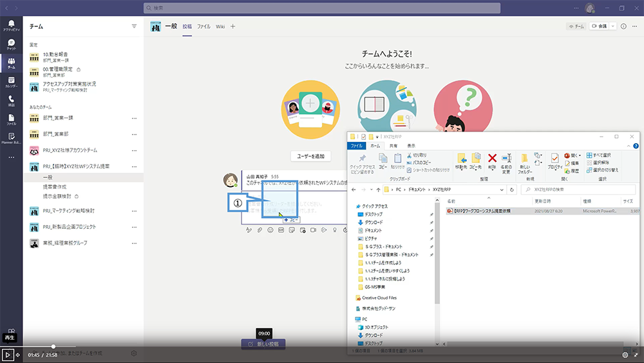Click the Schedule meeting icon under compose box
The height and width of the screenshot is (363, 644).
point(303,230)
